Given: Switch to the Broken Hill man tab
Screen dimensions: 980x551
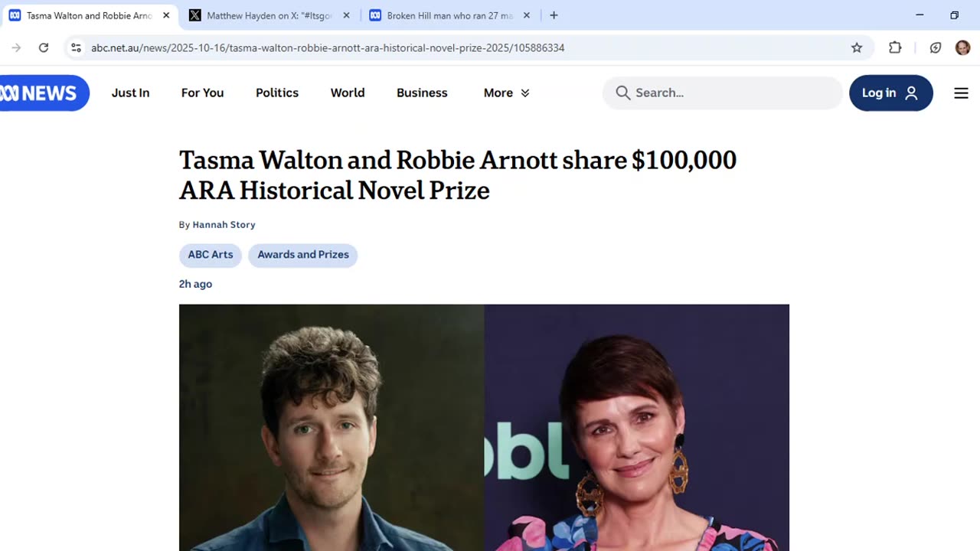Looking at the screenshot, I should click(x=450, y=15).
